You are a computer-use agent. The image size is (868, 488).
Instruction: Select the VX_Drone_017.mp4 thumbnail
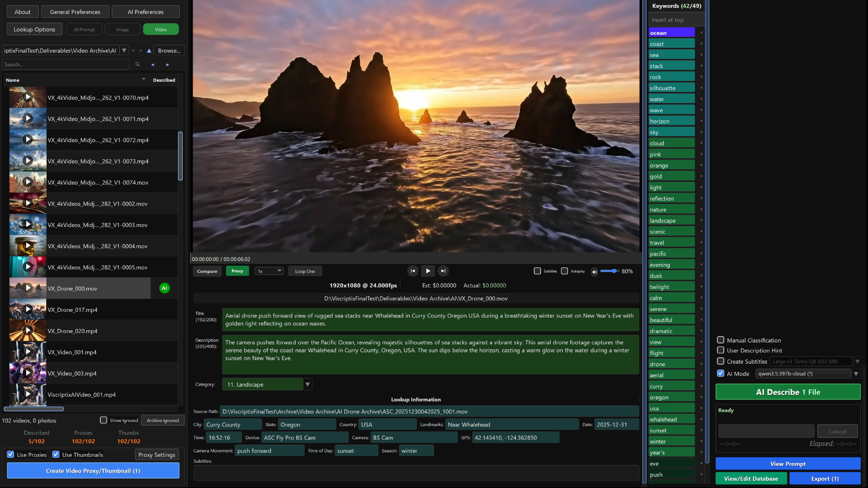pyautogui.click(x=28, y=309)
